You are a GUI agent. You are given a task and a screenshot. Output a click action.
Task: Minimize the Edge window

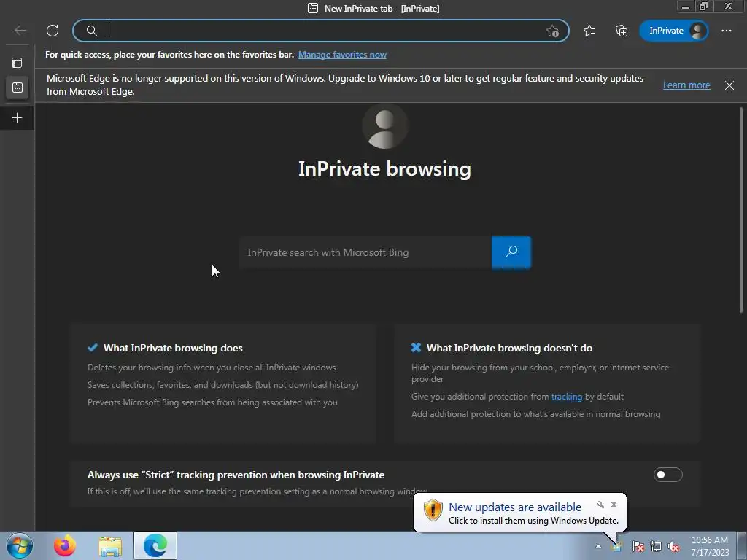686,7
